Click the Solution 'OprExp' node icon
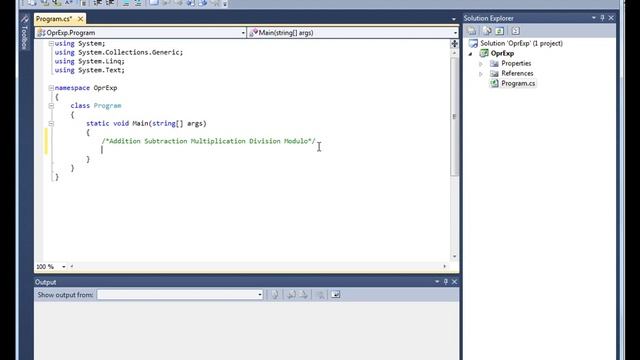Viewport: 640px width, 360px height. (x=473, y=43)
